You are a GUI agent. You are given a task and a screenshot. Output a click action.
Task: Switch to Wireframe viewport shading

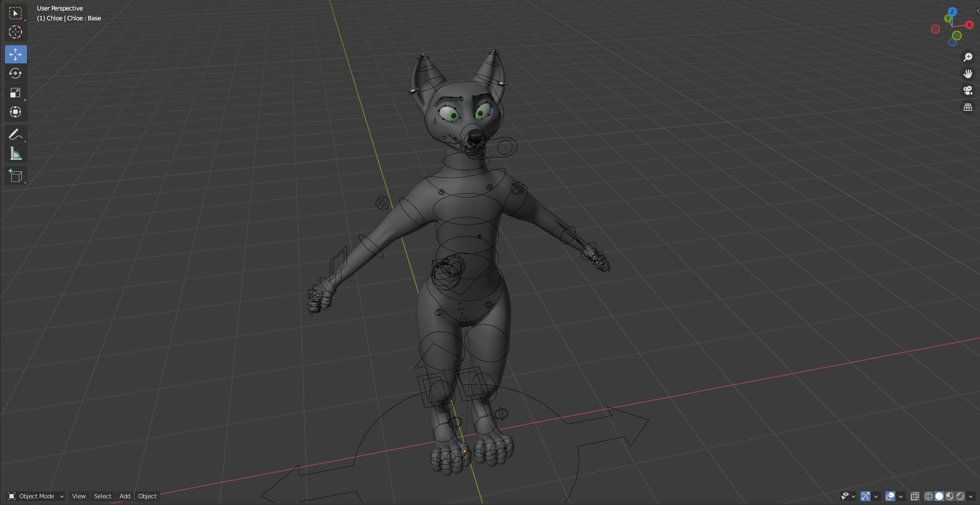[x=929, y=496]
